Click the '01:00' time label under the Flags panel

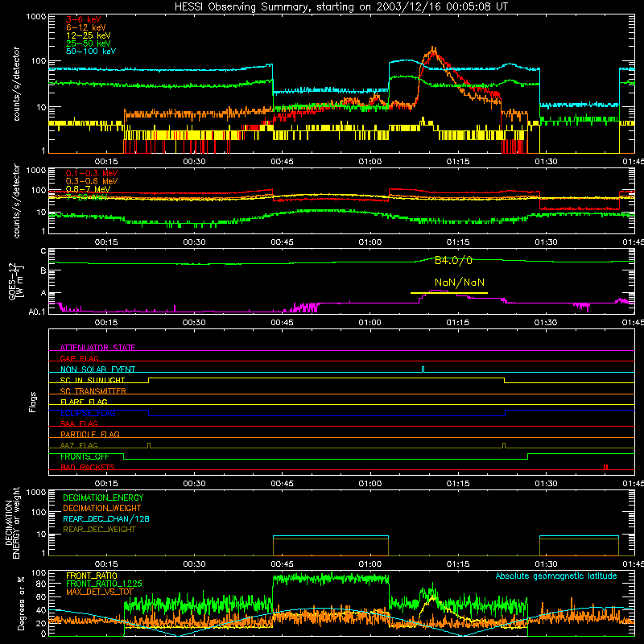(x=370, y=483)
